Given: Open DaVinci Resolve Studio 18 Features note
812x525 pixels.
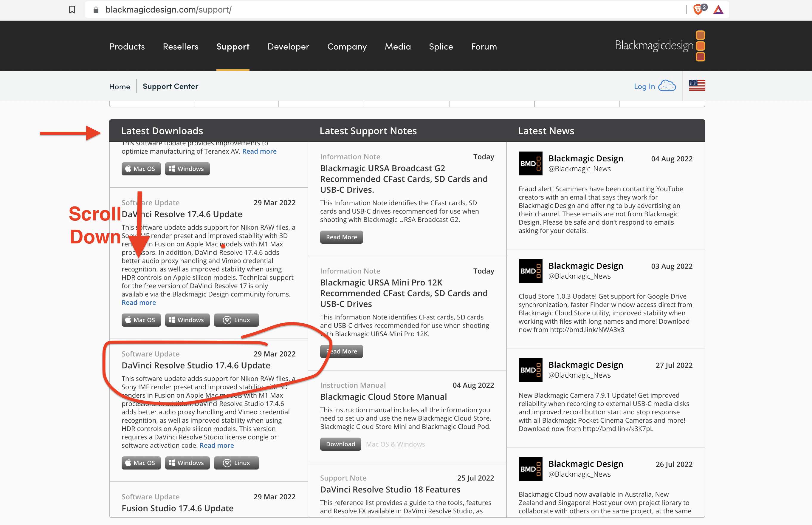Looking at the screenshot, I should pos(390,490).
